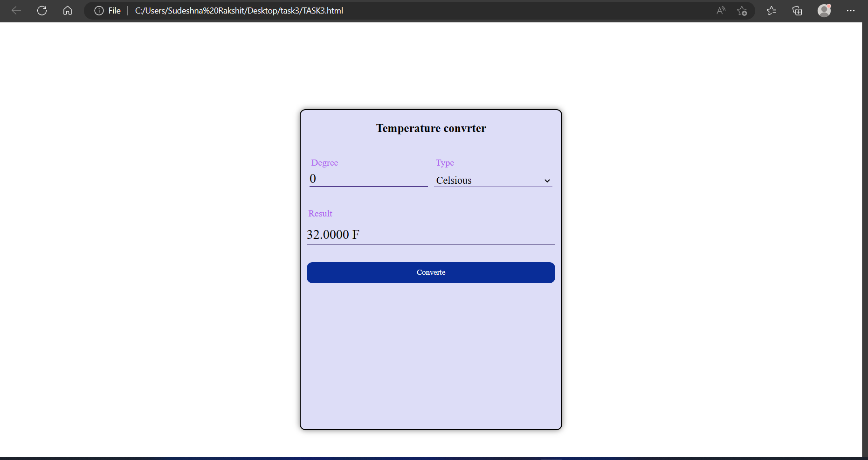Select the Result value 32.0000 F
Viewport: 868px width, 460px height.
click(x=332, y=235)
